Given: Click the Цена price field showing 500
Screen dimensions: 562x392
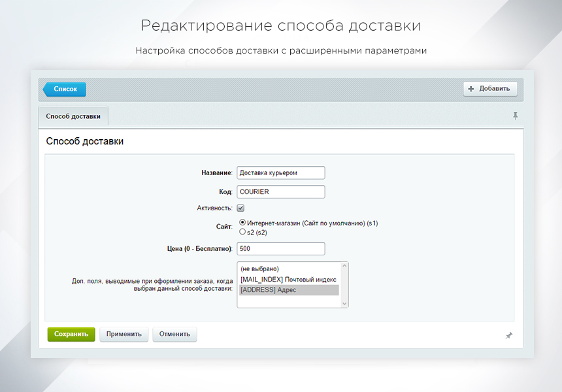Looking at the screenshot, I should point(280,248).
